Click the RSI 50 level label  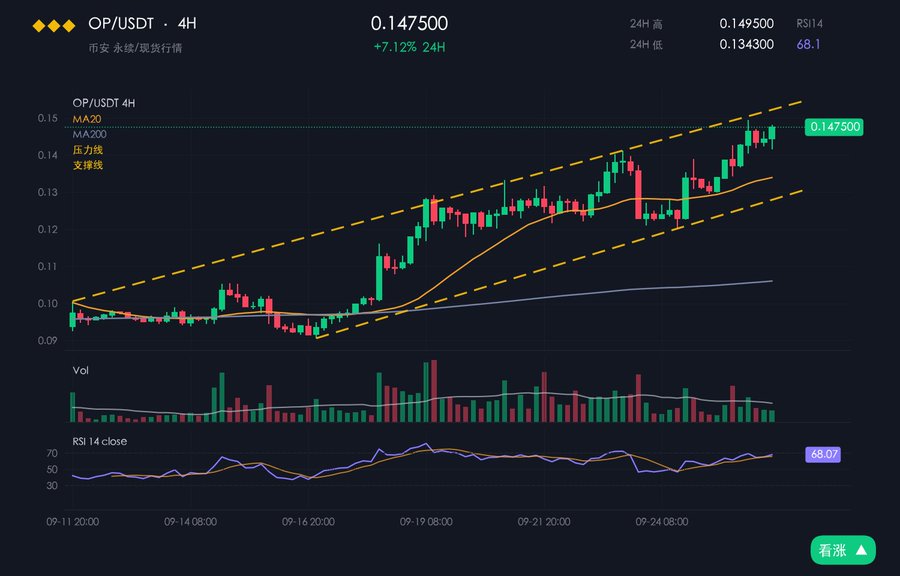pyautogui.click(x=52, y=470)
